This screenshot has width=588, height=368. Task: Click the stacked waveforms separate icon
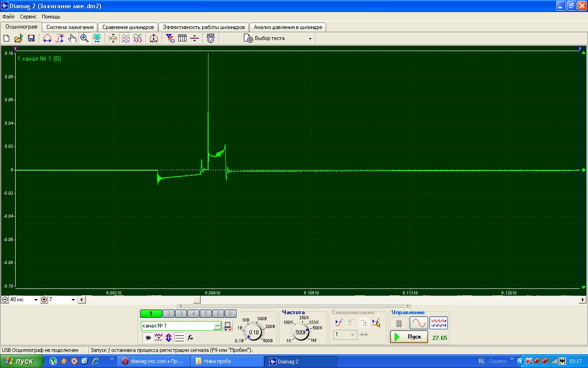(125, 39)
